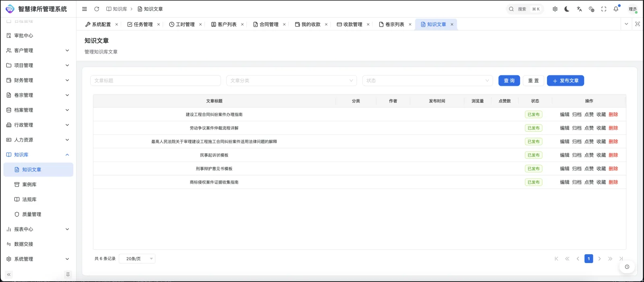Close the 知识文章 tab
This screenshot has width=644, height=282.
click(452, 25)
